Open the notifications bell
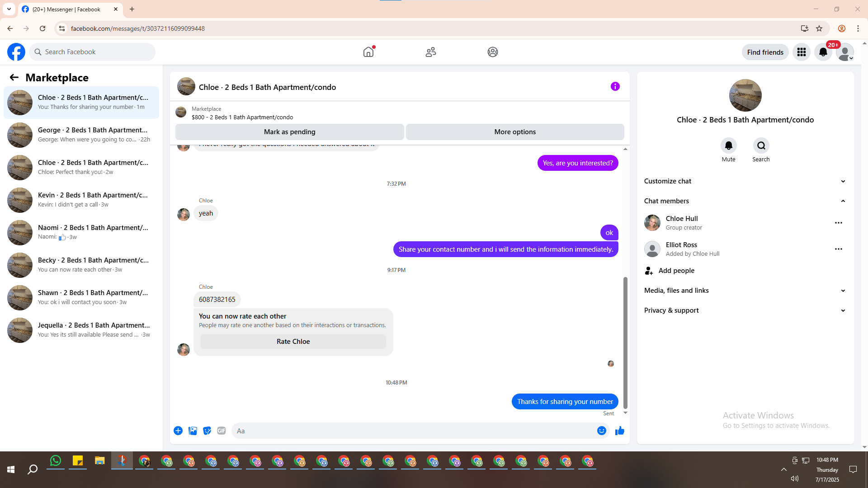 coord(823,52)
